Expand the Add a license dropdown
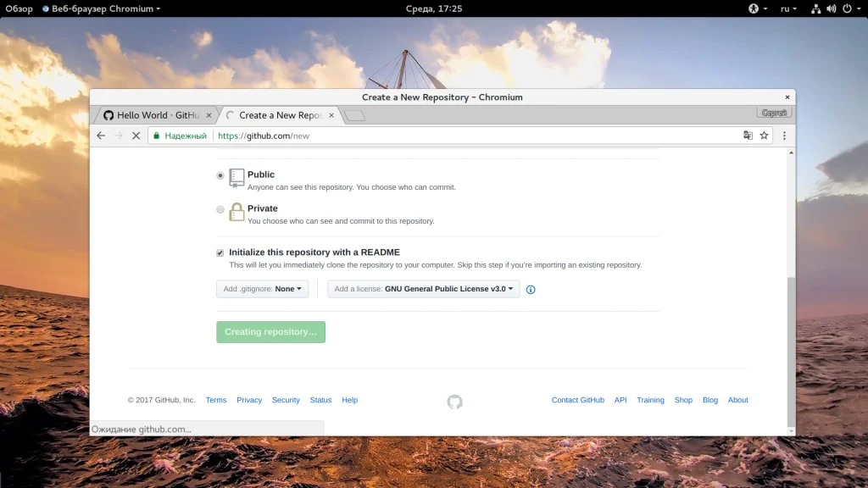Screen dimensions: 868x488 point(424,289)
